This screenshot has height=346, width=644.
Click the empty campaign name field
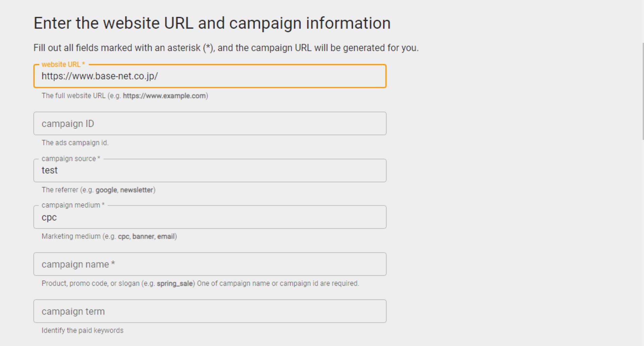point(210,265)
